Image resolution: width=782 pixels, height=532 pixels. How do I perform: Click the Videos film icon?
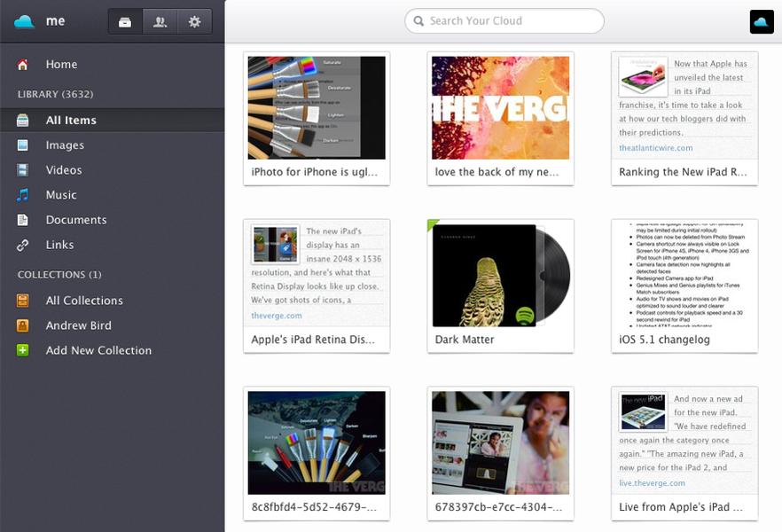(22, 170)
